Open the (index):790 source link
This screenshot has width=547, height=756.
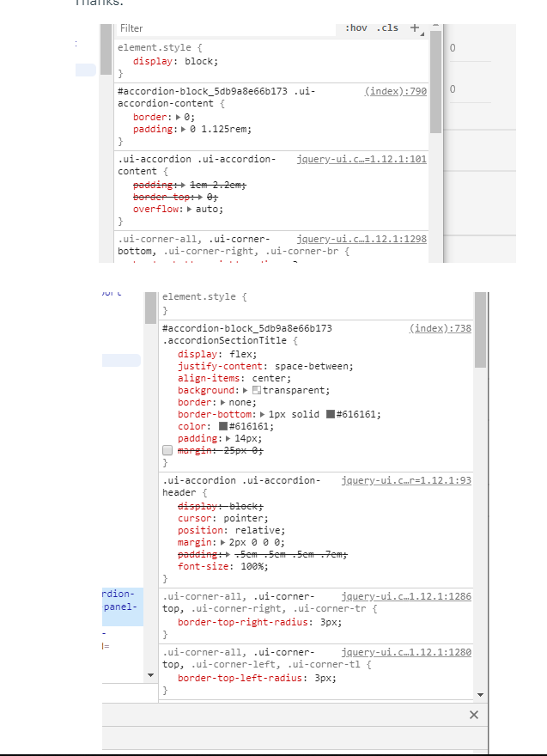[x=395, y=91]
